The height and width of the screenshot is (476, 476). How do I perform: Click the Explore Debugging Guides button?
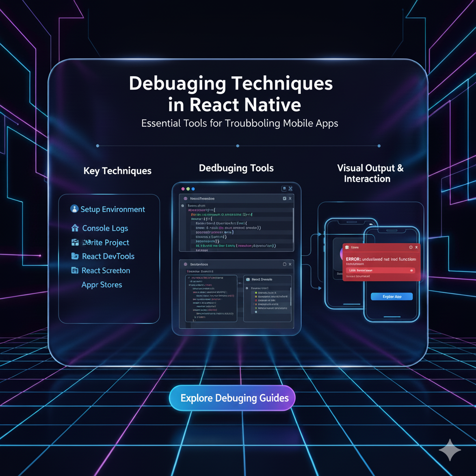[232, 398]
